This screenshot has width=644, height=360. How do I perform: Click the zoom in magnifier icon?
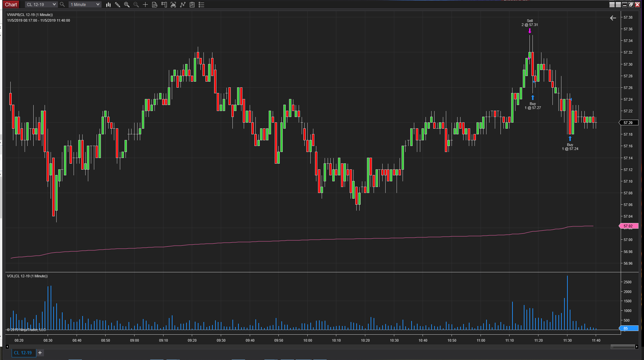coord(127,5)
